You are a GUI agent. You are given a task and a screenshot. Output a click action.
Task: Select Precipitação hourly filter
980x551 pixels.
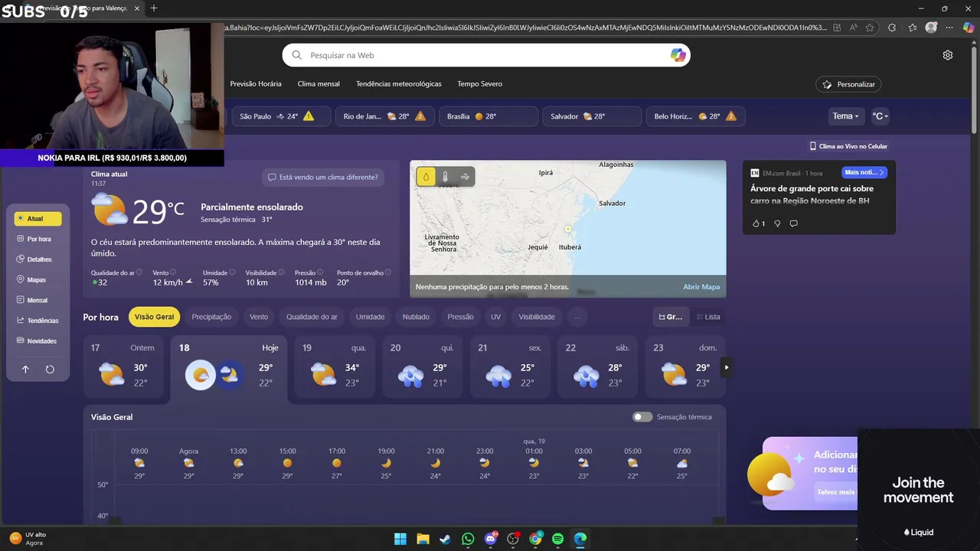[x=211, y=317]
